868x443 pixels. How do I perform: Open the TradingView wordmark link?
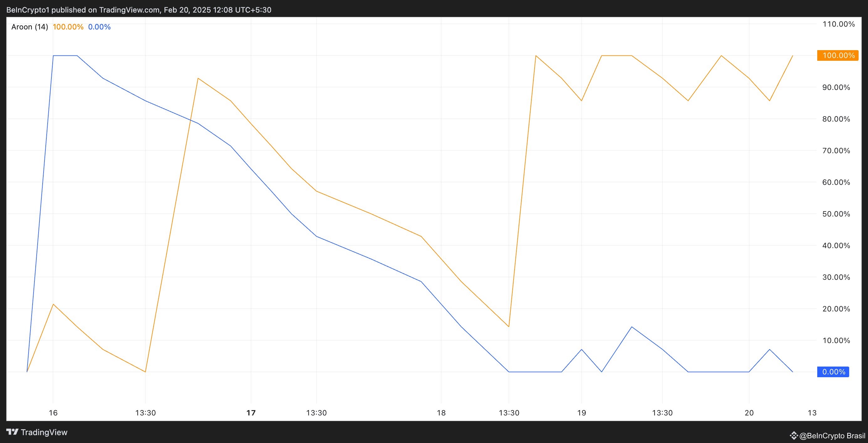44,432
